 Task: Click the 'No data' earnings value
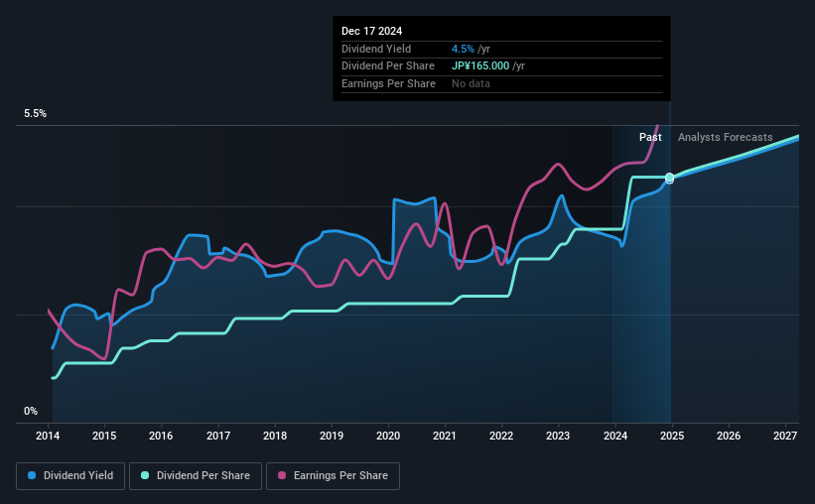click(x=471, y=83)
